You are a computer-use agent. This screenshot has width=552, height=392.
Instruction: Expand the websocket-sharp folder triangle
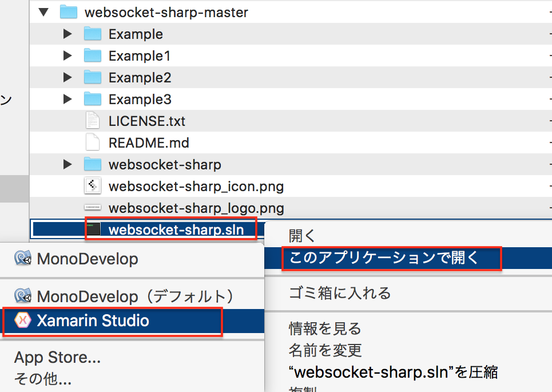[x=67, y=164]
